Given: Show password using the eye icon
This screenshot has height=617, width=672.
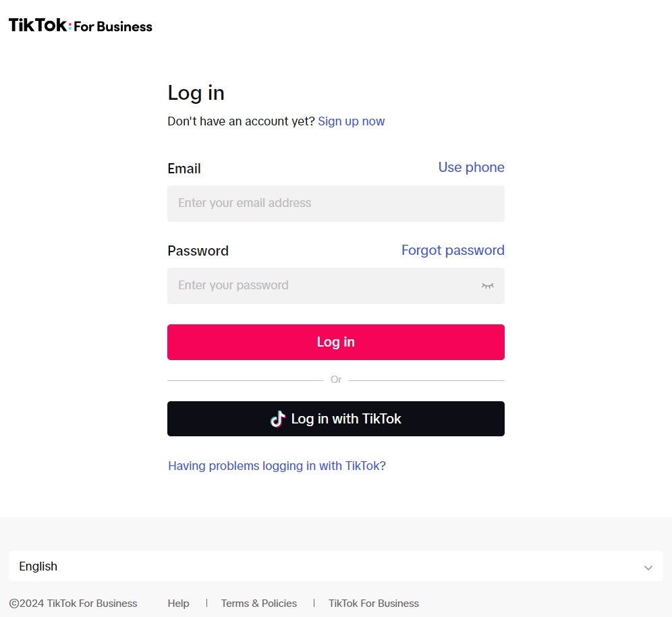Looking at the screenshot, I should [488, 286].
